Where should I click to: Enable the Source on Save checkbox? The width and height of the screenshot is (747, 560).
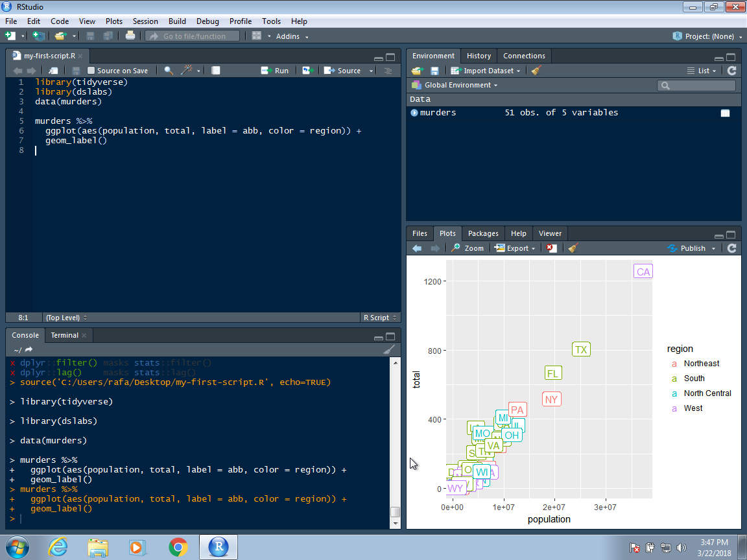pyautogui.click(x=91, y=71)
